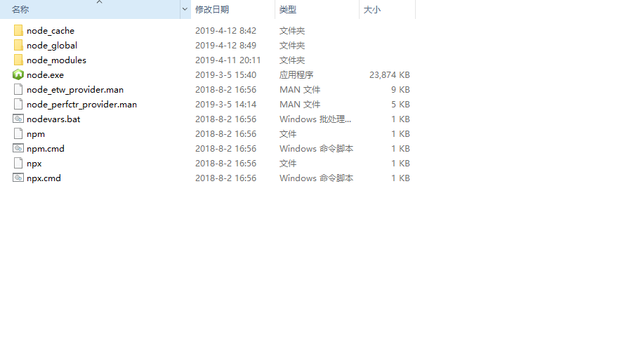Screen dimensions: 644x363
Task: Click the Windows 批处理... type cell
Action: click(x=315, y=119)
